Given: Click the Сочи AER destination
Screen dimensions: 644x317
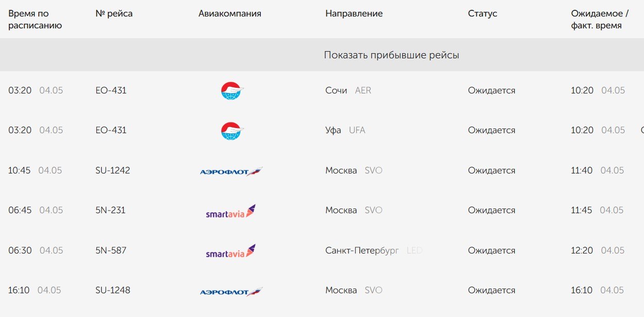Looking at the screenshot, I should point(348,90).
